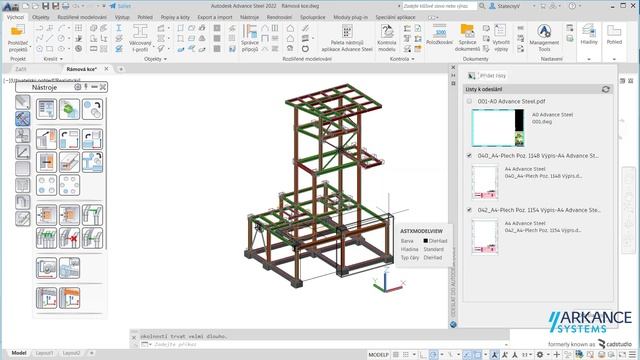Screen dimensions: 640x360
Task: Close the Rámová kce document tab
Action: click(107, 69)
